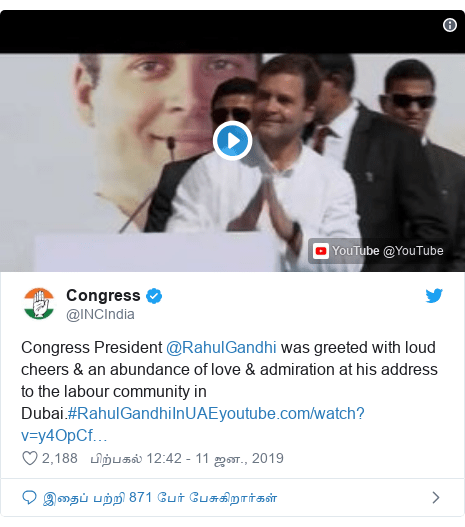Open the Congress party avatar
This screenshot has height=527, width=465.
pyautogui.click(x=39, y=303)
